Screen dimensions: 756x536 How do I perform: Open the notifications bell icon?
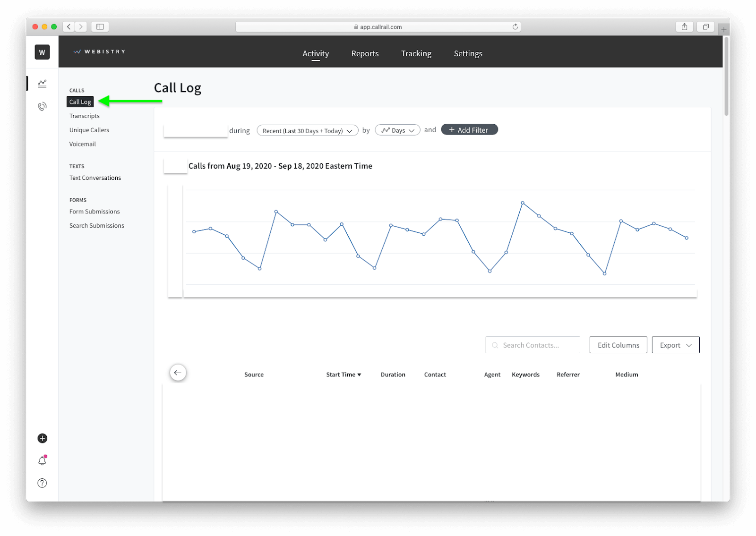pos(42,461)
